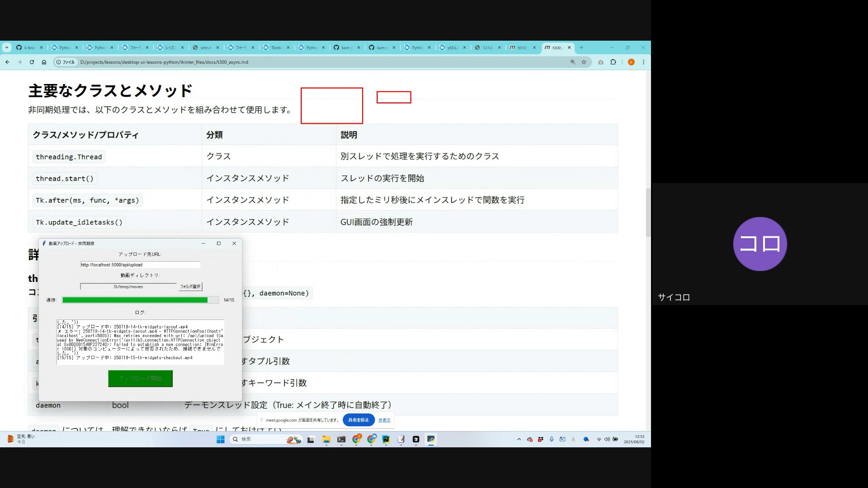Focus the upload URL input field
The width and height of the screenshot is (868, 488).
coord(140,265)
